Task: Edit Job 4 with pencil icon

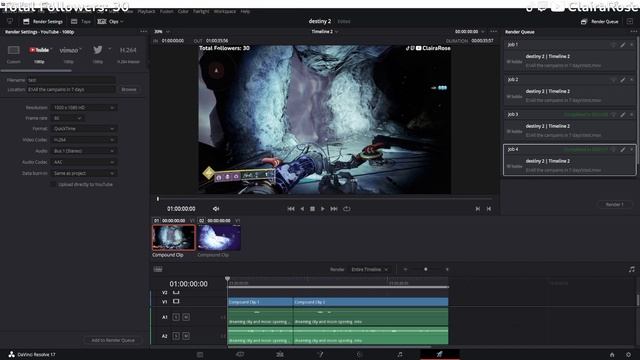Action: pos(622,150)
